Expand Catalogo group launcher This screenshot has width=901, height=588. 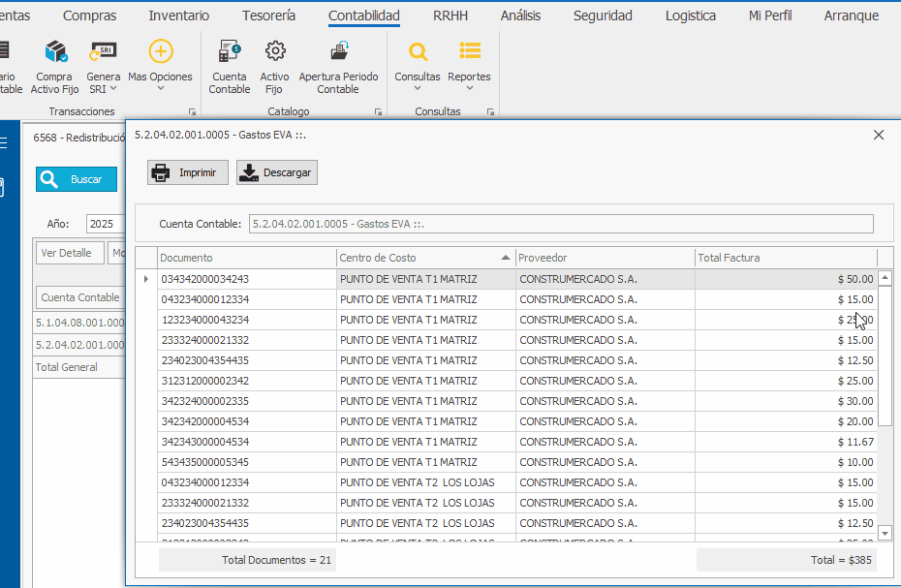tap(378, 112)
